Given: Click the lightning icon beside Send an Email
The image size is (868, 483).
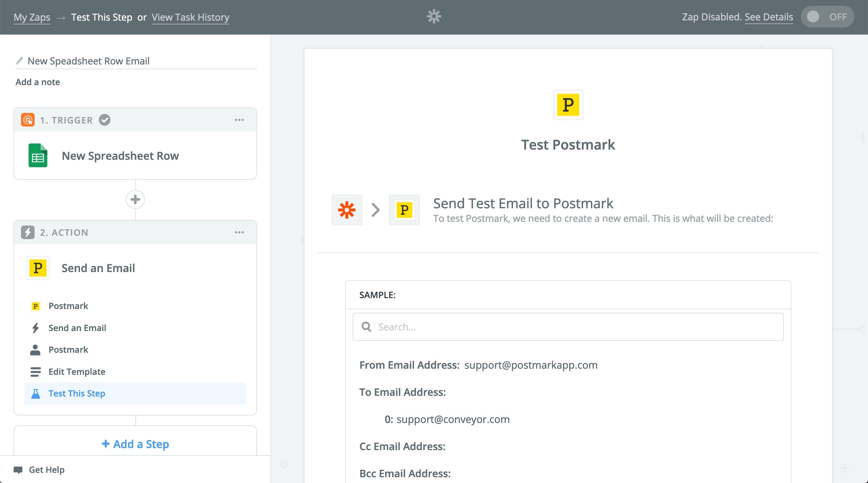Looking at the screenshot, I should [35, 328].
